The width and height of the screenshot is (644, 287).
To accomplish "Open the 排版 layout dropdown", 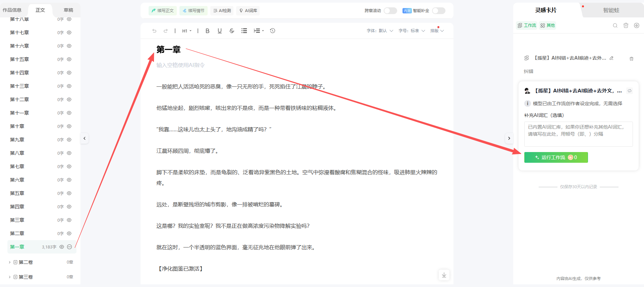I will tap(437, 31).
